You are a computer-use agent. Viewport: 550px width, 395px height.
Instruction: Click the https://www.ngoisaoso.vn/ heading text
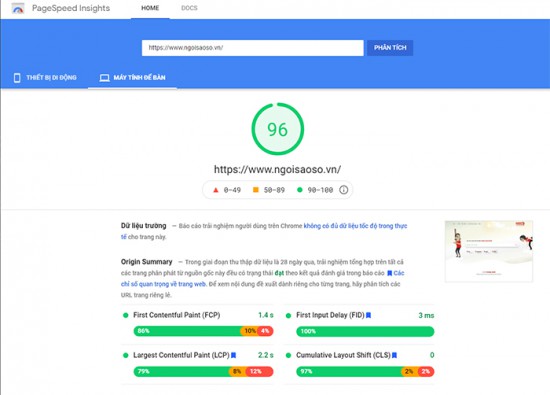coord(277,169)
